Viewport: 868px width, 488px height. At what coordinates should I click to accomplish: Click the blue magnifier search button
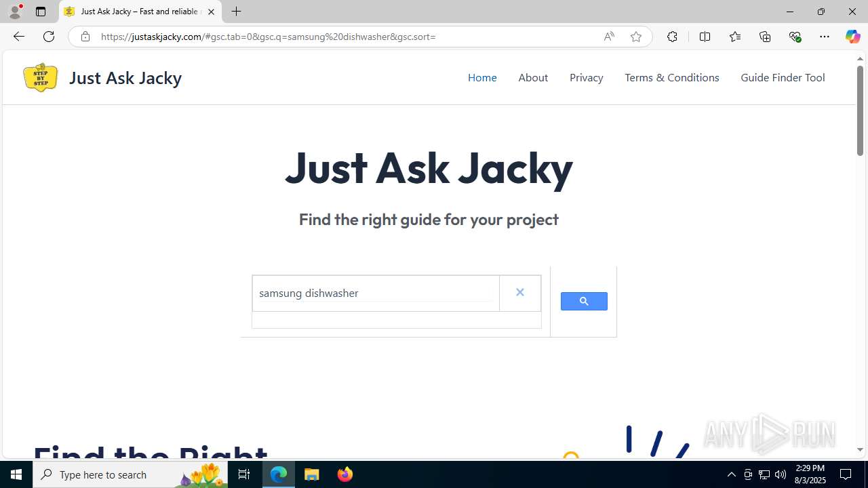coord(584,301)
